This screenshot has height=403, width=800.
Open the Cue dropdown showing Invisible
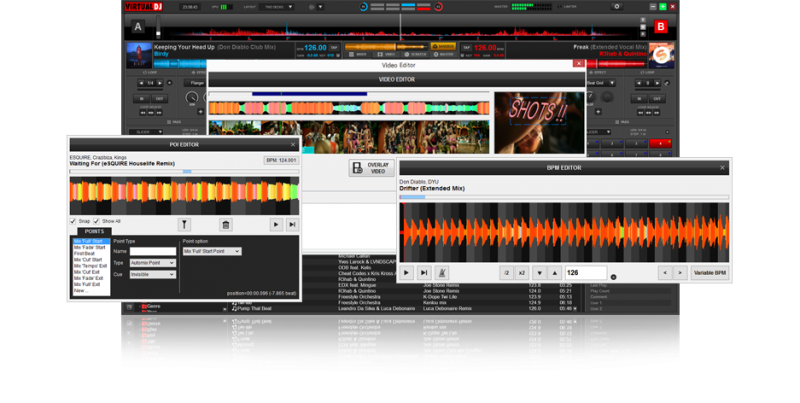[153, 274]
